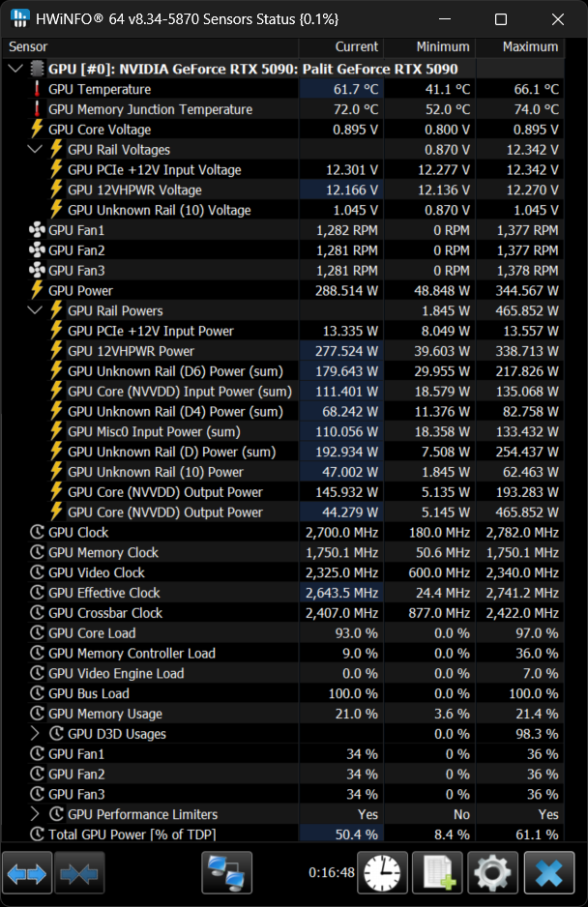Collapse the GPU Rail Voltages group

(36, 149)
